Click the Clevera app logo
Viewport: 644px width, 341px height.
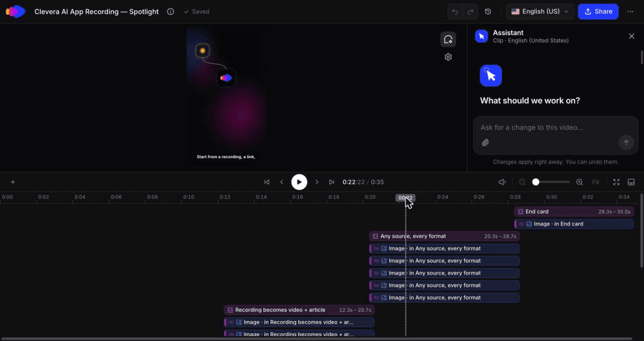(x=15, y=11)
